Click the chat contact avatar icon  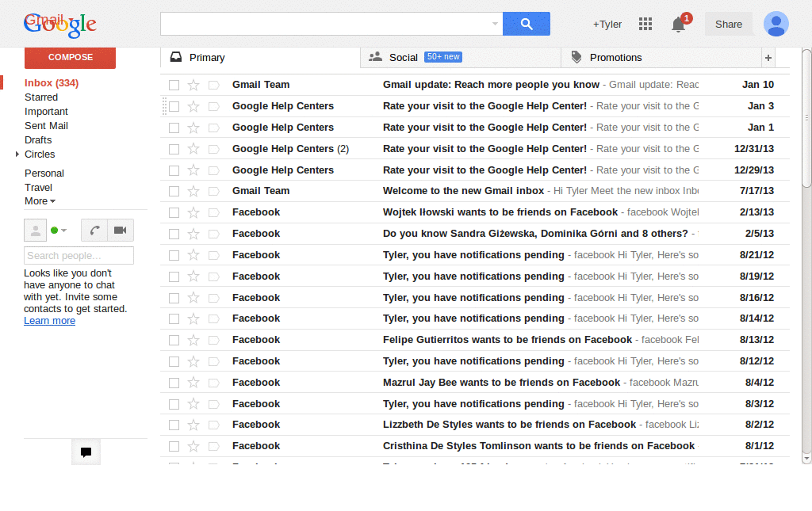pyautogui.click(x=35, y=231)
